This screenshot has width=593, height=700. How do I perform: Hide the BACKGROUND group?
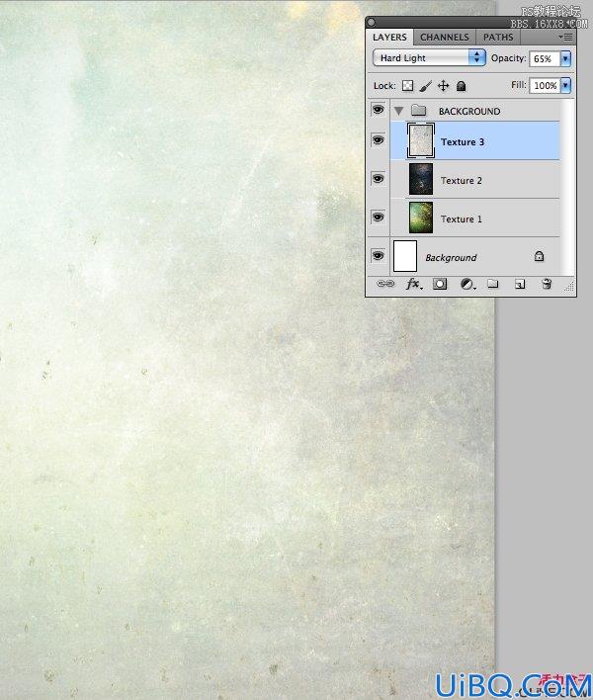(x=379, y=110)
